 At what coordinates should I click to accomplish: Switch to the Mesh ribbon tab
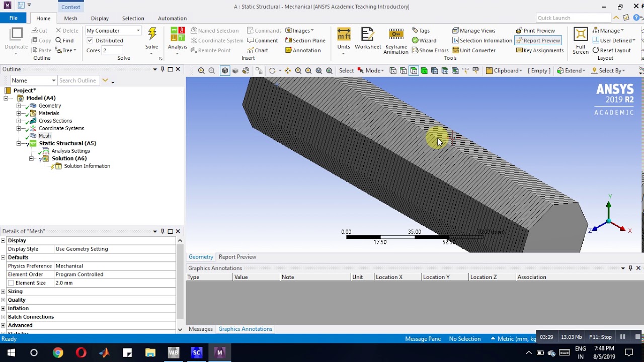point(70,18)
